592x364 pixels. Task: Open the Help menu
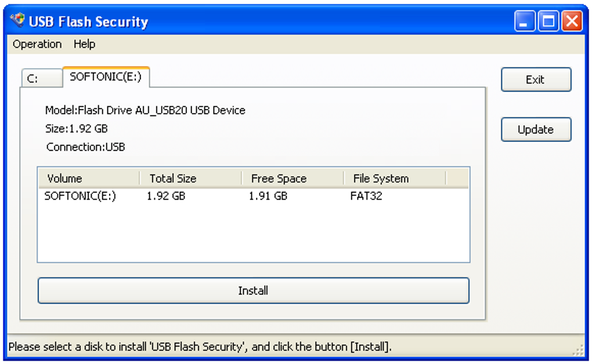[84, 44]
